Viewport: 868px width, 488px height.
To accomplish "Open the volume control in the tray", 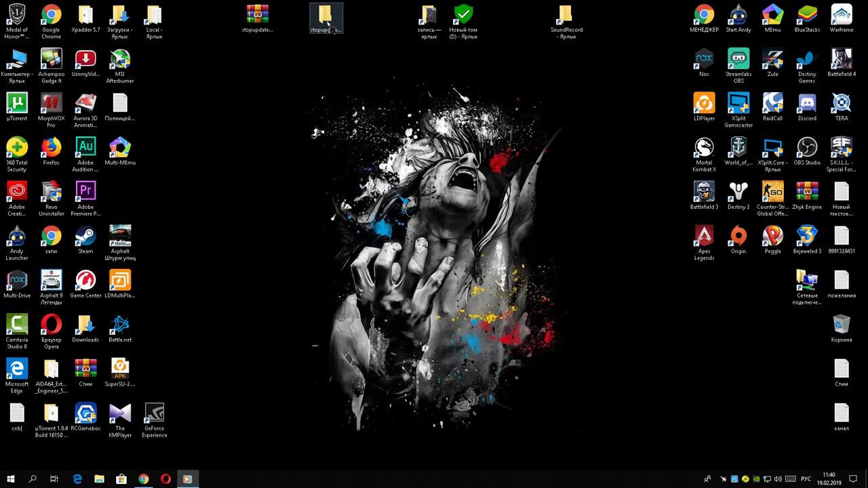I will tap(778, 479).
